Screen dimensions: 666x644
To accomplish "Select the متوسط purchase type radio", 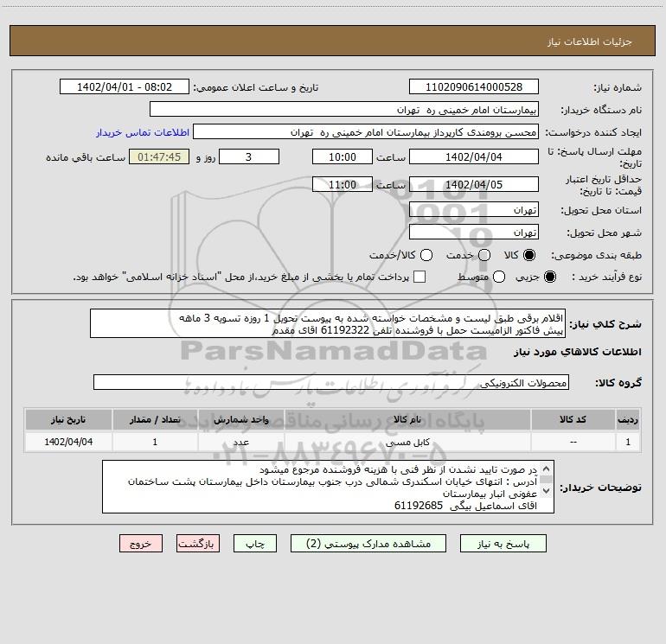I will coord(499,277).
